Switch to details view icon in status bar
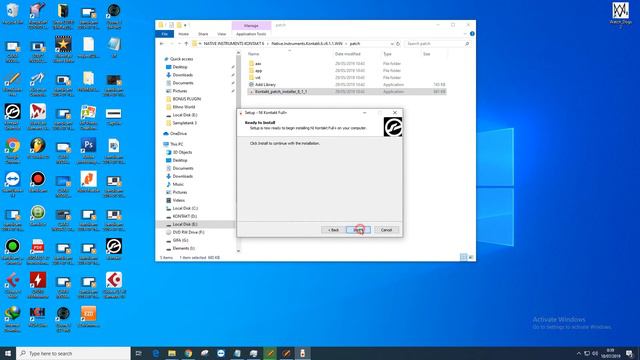The width and height of the screenshot is (640, 360). point(463,257)
